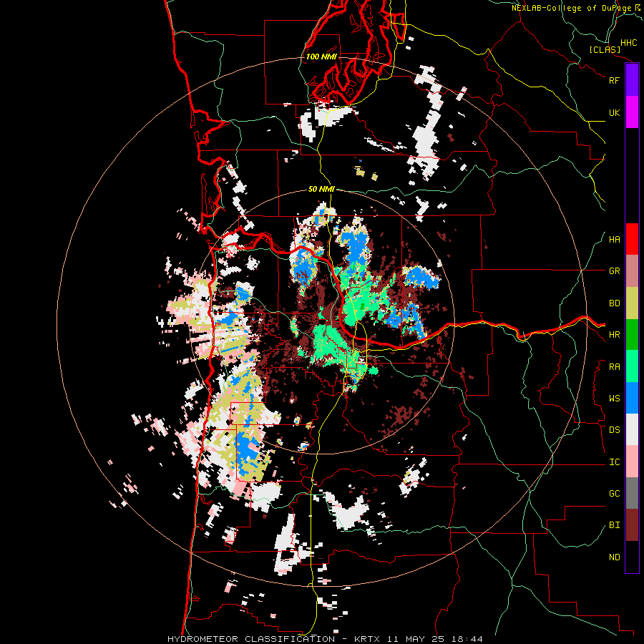The width and height of the screenshot is (644, 644).
Task: Click the RF purple legend swatch
Action: [632, 80]
